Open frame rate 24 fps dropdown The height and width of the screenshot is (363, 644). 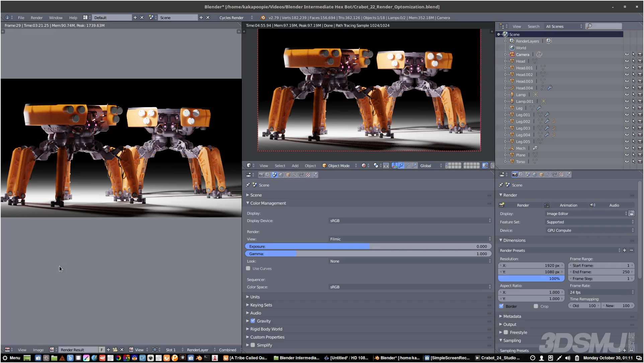click(x=601, y=292)
